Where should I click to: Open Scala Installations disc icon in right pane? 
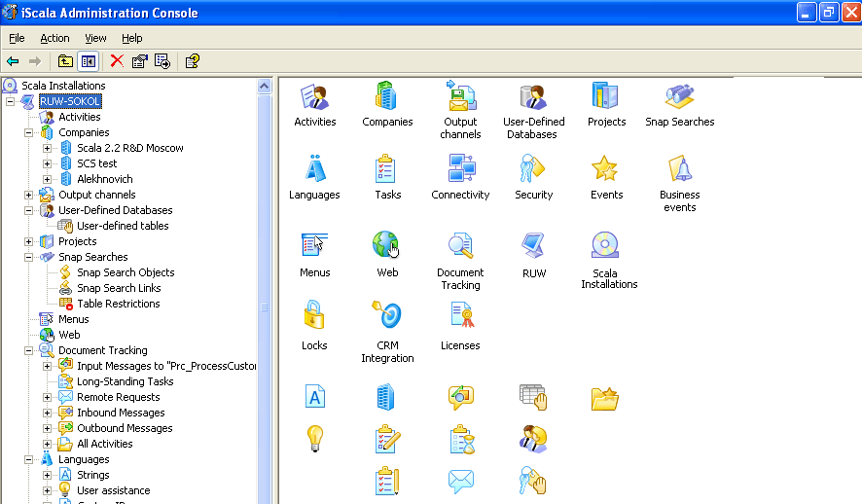click(605, 245)
